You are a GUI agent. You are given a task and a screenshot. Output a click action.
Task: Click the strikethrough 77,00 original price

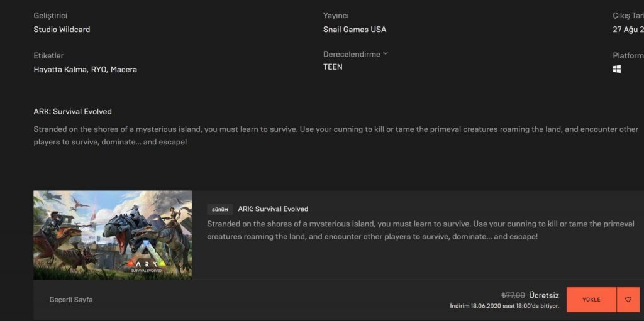click(x=513, y=295)
